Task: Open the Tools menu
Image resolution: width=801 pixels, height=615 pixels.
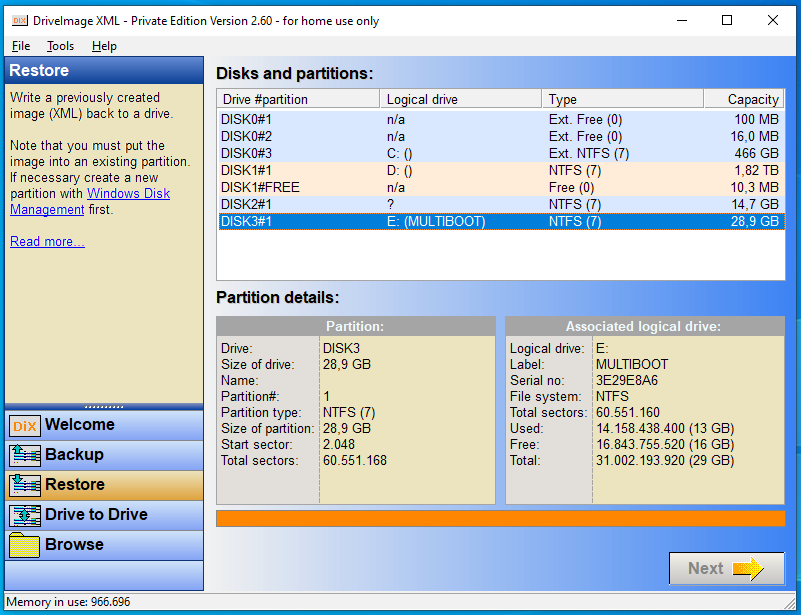Action: pyautogui.click(x=60, y=46)
